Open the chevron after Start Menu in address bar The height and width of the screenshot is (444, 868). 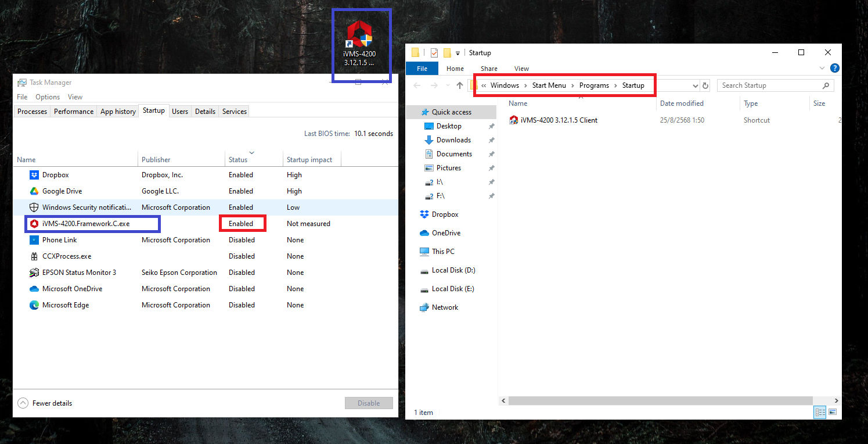click(572, 85)
